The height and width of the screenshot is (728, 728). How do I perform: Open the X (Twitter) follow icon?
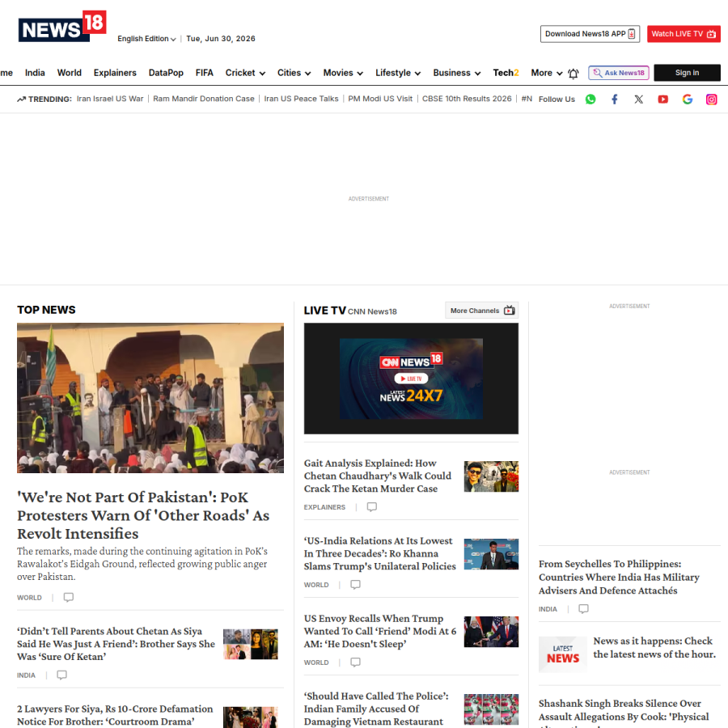(x=639, y=99)
